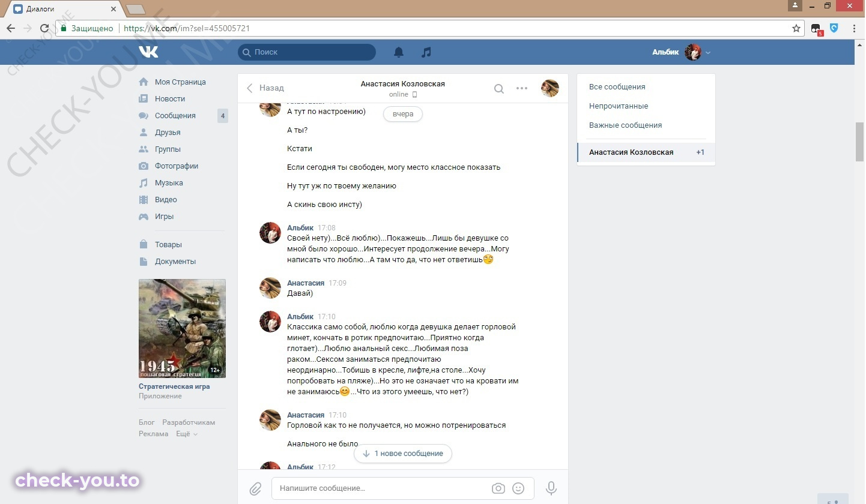Select Анастасия Козловская conversation tab

click(x=646, y=152)
